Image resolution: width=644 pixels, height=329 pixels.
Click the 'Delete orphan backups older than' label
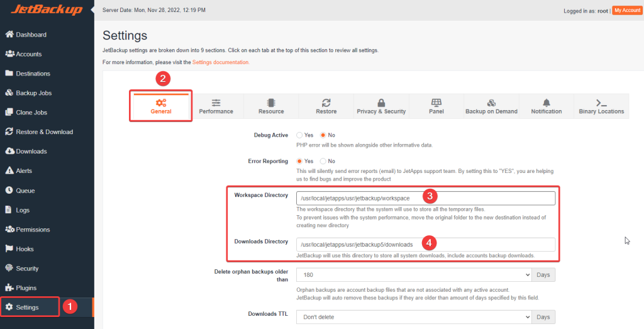click(x=251, y=275)
